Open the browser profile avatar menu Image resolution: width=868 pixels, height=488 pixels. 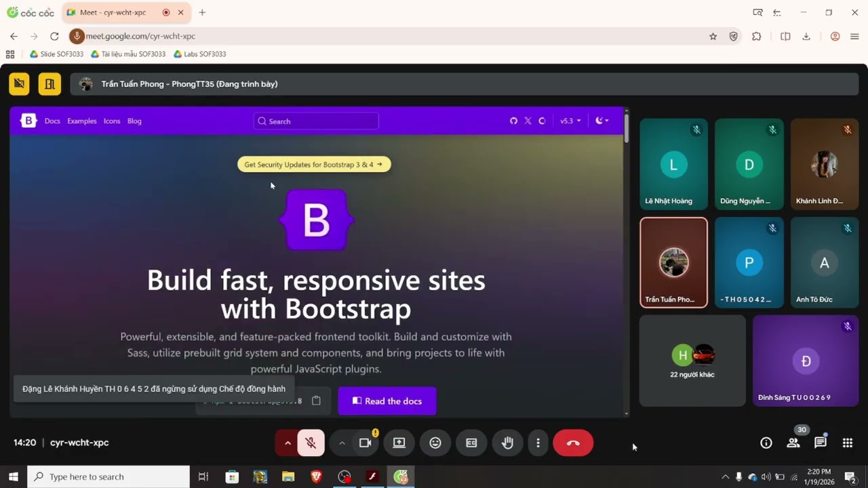(x=835, y=37)
